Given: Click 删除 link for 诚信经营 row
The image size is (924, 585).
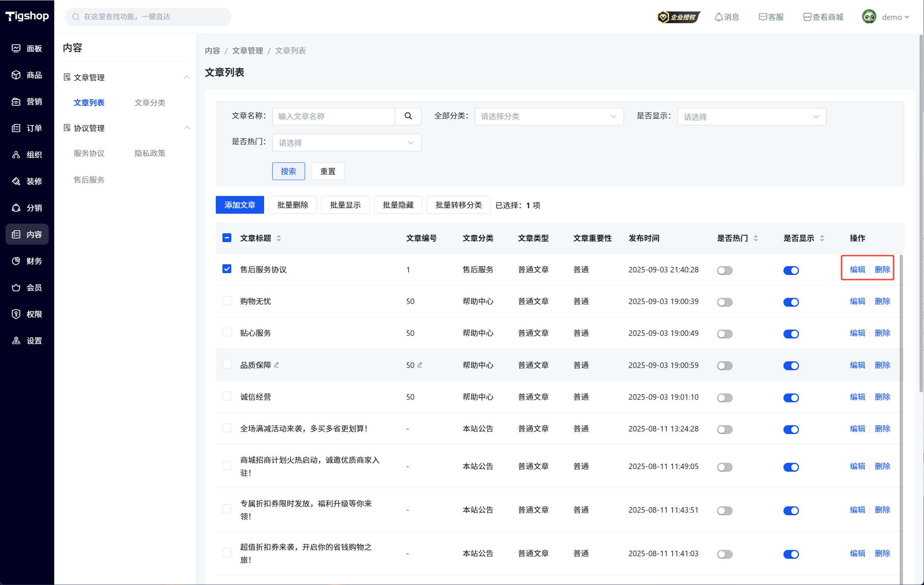Looking at the screenshot, I should [882, 396].
